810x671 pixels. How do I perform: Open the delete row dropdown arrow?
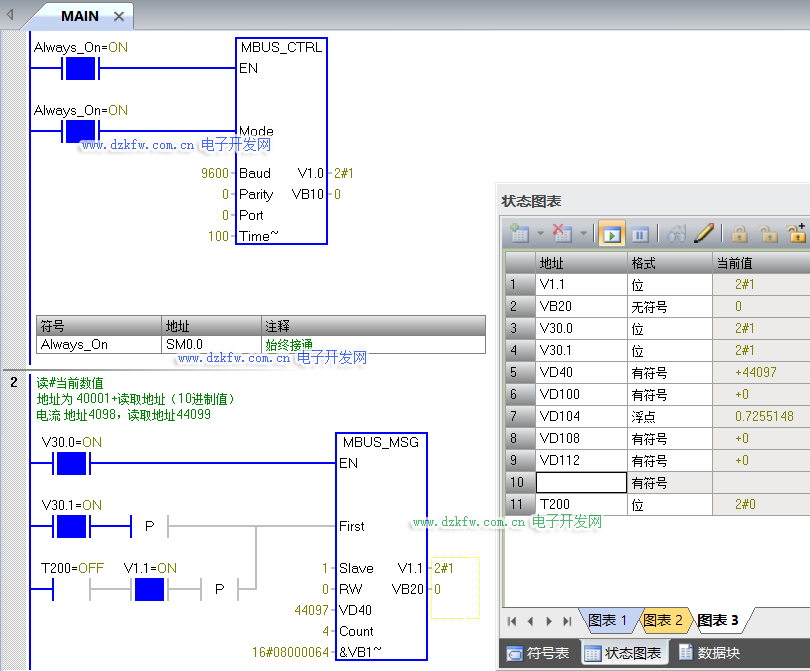tap(583, 235)
